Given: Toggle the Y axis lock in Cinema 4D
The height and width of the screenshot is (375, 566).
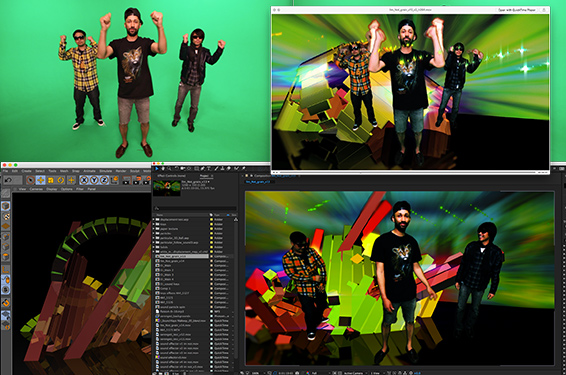Looking at the screenshot, I should click(94, 179).
